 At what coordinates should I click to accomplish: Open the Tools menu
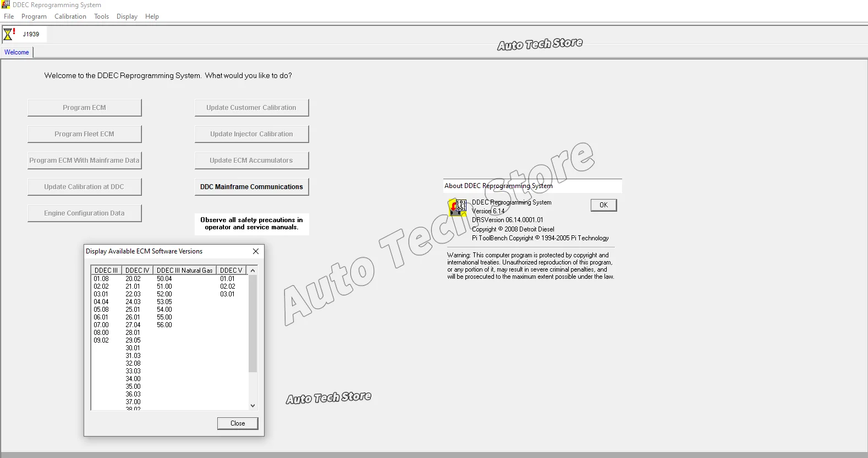[101, 16]
